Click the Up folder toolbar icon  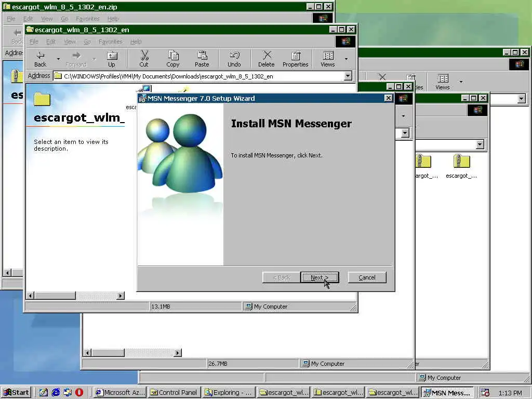pos(112,59)
